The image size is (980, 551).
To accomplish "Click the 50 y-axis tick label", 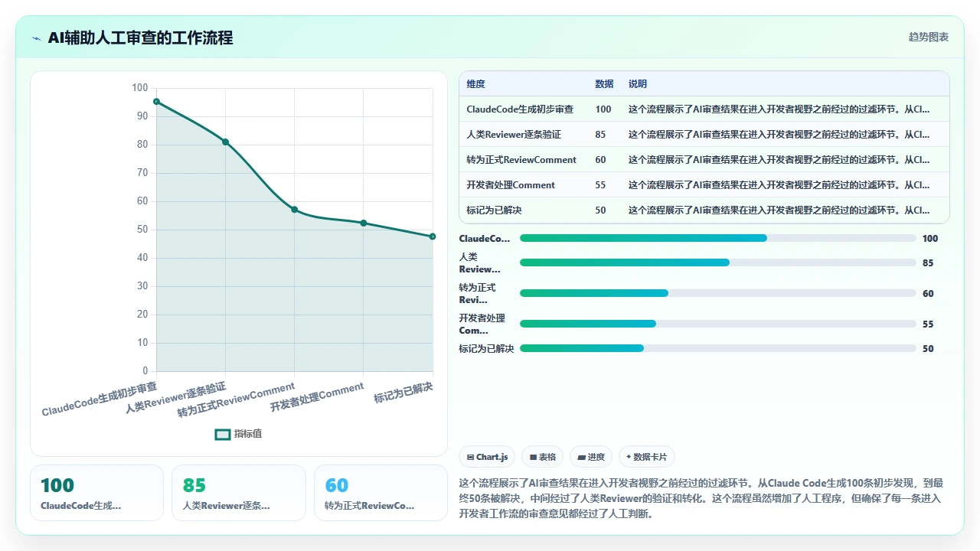I will click(x=142, y=230).
